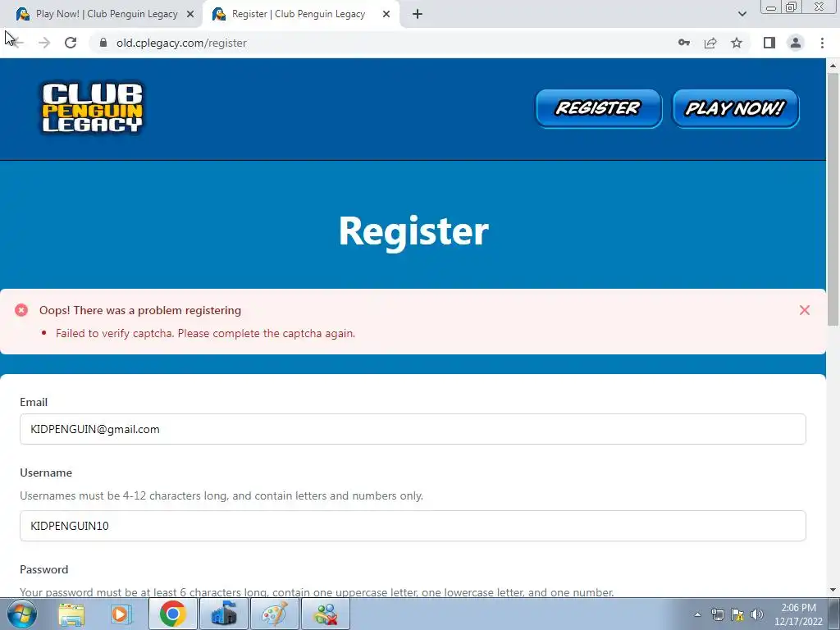Click the 'Oops! There was a problem registering' text
This screenshot has width=840, height=630.
(x=140, y=310)
